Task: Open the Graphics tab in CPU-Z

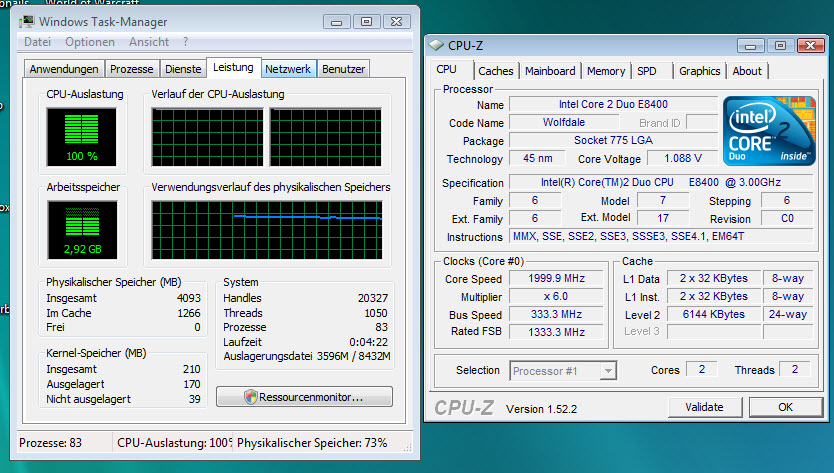Action: (x=699, y=71)
